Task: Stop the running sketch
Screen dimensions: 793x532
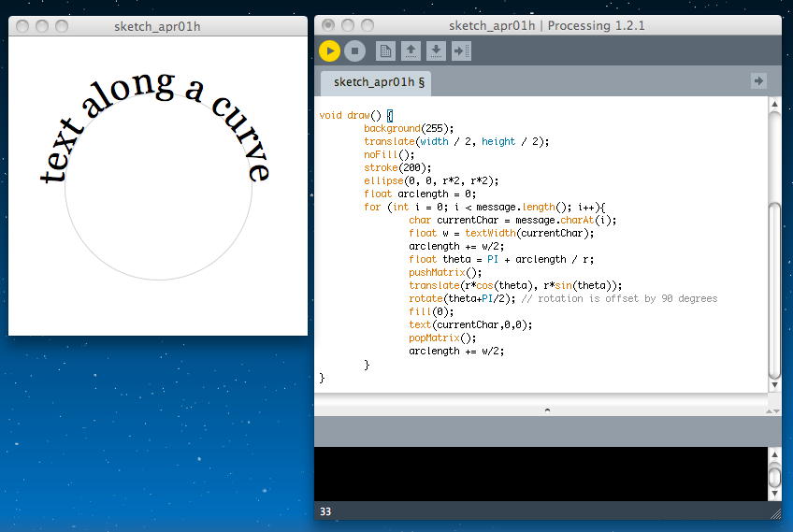Action: [354, 51]
